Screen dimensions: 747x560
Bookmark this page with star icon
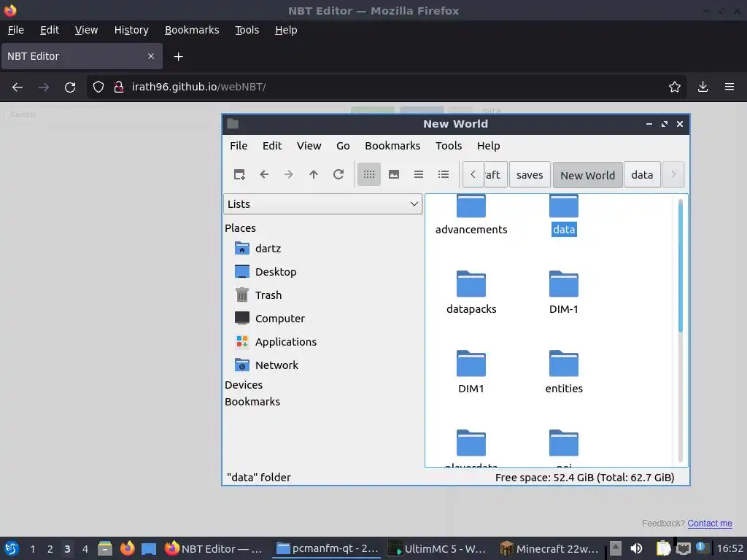coord(674,87)
